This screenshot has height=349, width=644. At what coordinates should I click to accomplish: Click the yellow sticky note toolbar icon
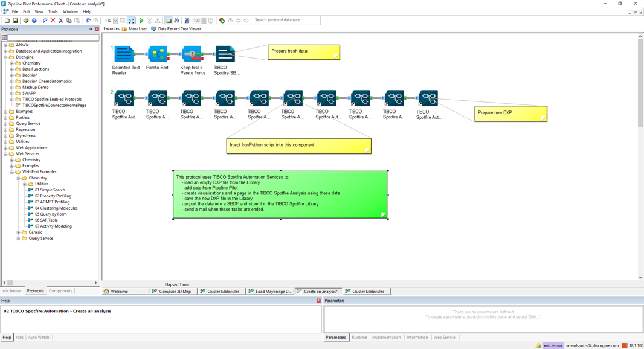(x=169, y=20)
